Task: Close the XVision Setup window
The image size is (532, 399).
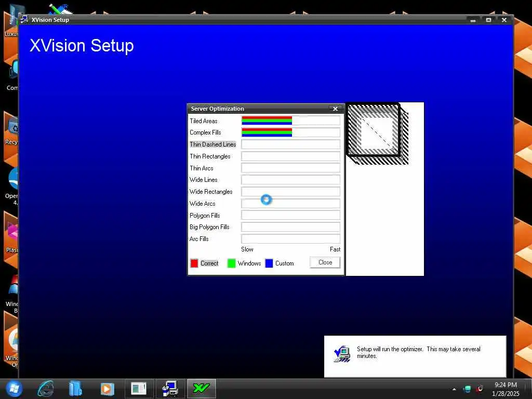Action: pos(504,20)
